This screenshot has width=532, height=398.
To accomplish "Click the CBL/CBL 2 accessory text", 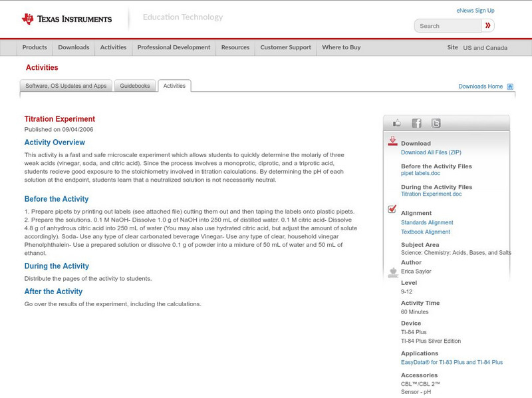I will [420, 384].
